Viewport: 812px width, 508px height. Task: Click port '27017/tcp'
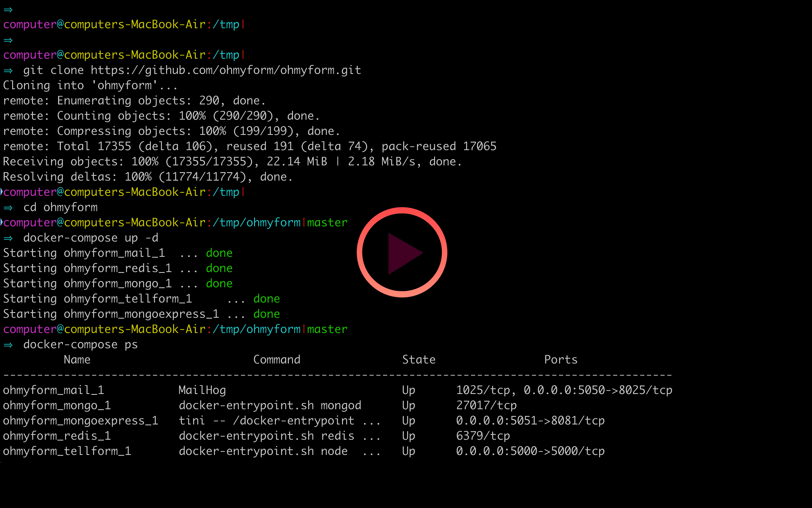click(x=486, y=406)
